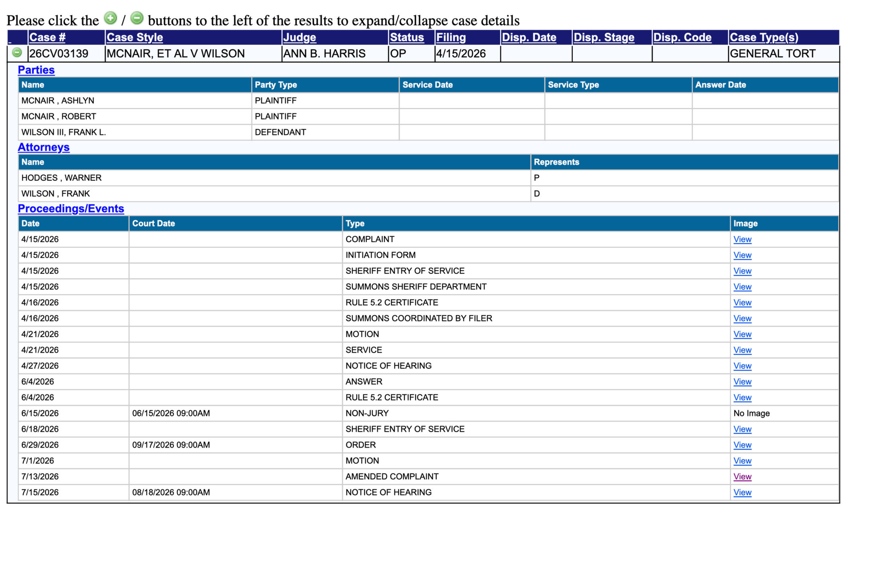This screenshot has width=884, height=588.
Task: Sort results by the Case Style header
Action: (x=135, y=37)
